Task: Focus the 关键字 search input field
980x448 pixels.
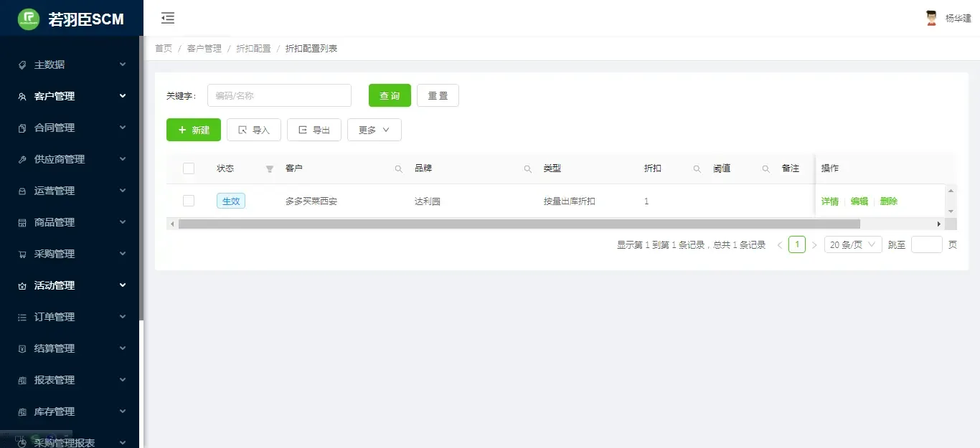Action: [279, 95]
